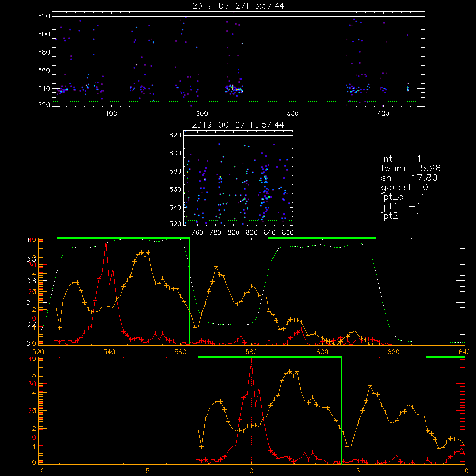The image size is (476, 476).
Task: Click the x-axis label 100 on the top image
Action: click(111, 114)
